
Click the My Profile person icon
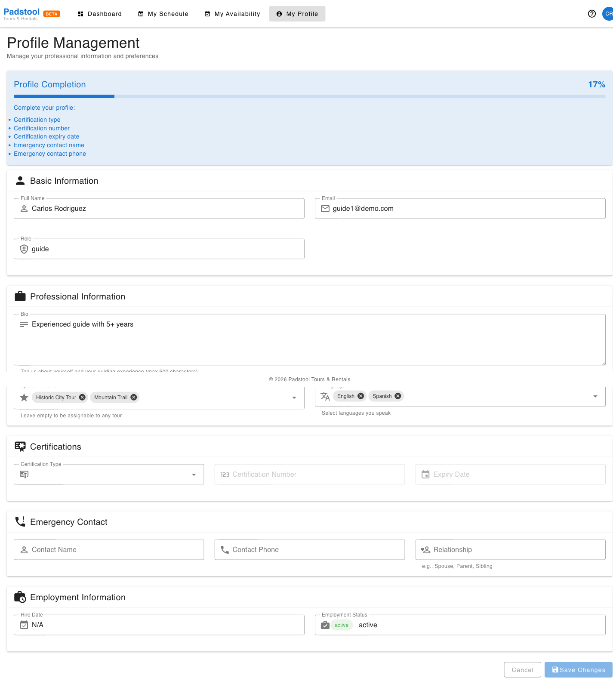click(x=279, y=14)
